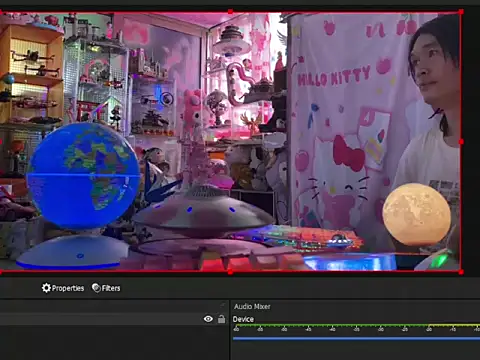480x360 pixels.
Task: Select the Device audio source label
Action: point(243,319)
